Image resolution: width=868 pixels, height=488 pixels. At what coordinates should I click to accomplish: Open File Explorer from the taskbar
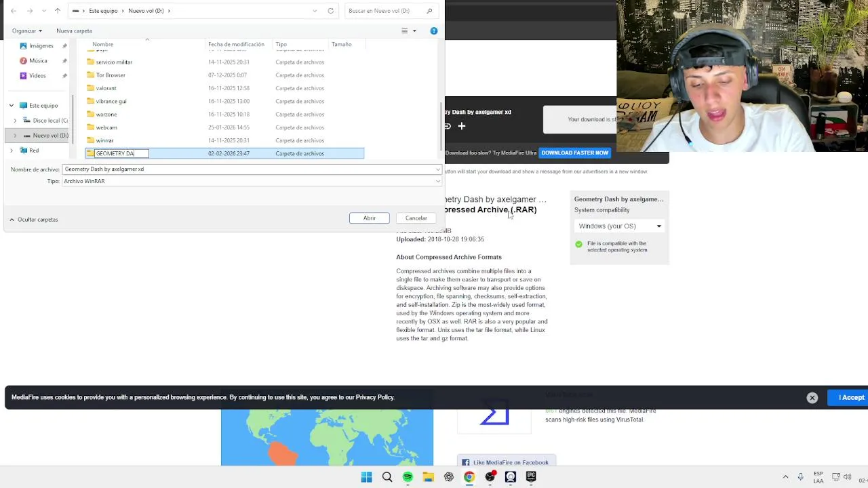point(428,477)
